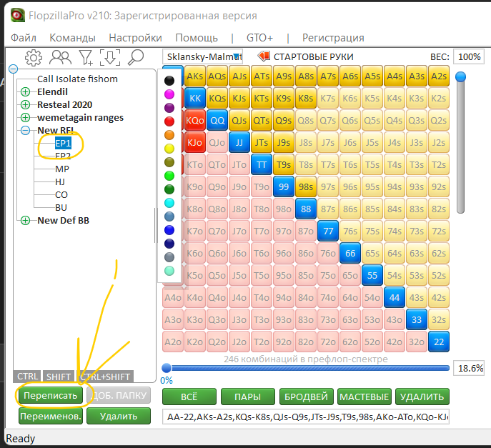The width and height of the screenshot is (491, 448).
Task: Pick the cyan color ball
Action: [x=169, y=203]
